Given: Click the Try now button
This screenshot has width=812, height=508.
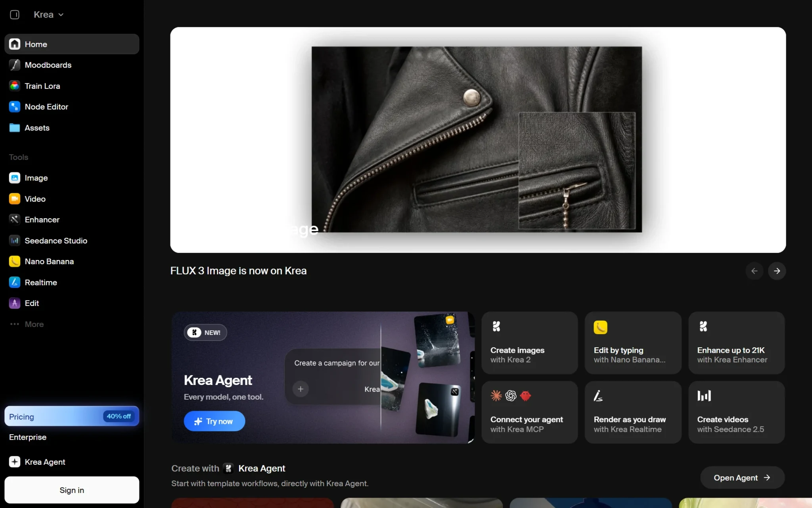Looking at the screenshot, I should tap(214, 421).
